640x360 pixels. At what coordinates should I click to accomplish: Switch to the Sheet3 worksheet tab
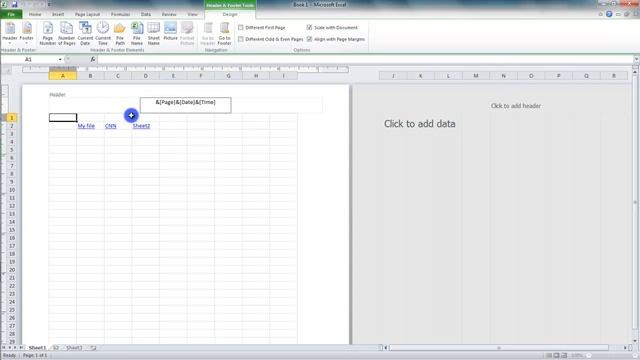coord(74,348)
